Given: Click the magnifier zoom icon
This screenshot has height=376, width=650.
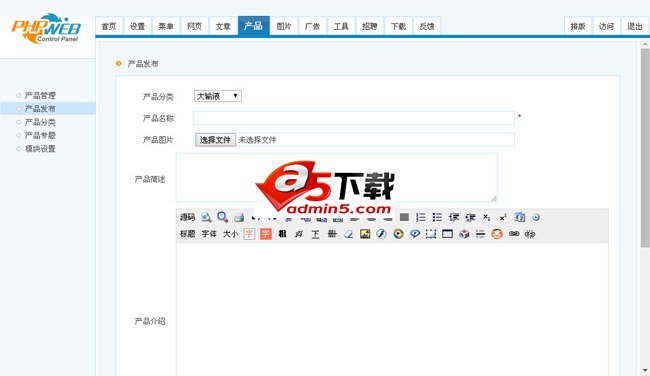Looking at the screenshot, I should coord(223,217).
